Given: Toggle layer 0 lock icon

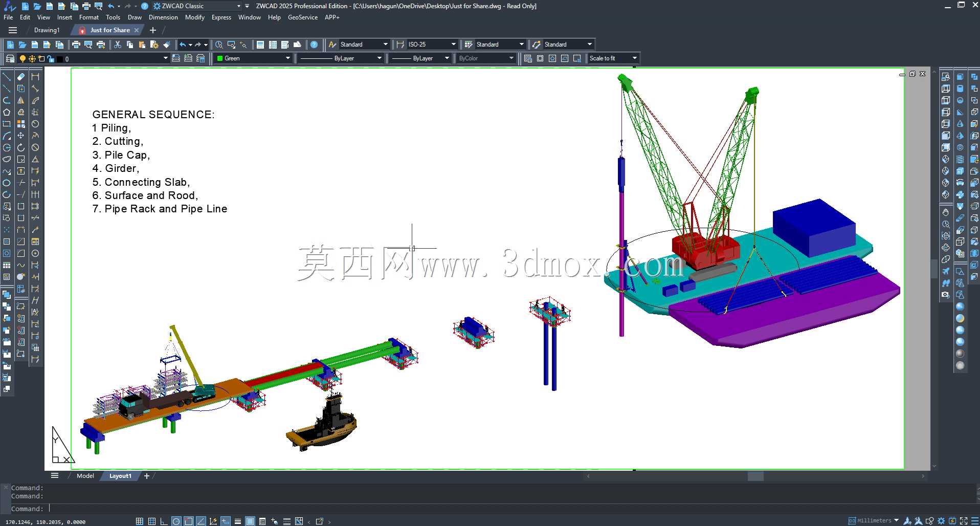Looking at the screenshot, I should click(51, 59).
